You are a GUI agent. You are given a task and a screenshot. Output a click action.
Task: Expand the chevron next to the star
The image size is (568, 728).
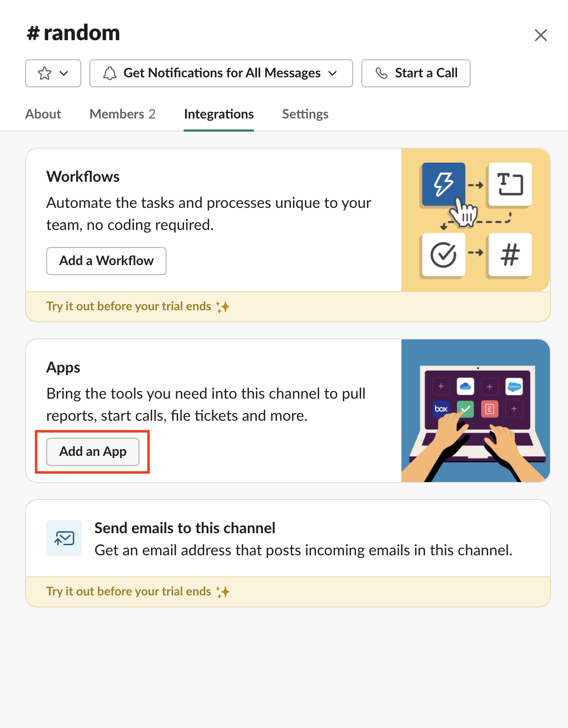pos(64,73)
